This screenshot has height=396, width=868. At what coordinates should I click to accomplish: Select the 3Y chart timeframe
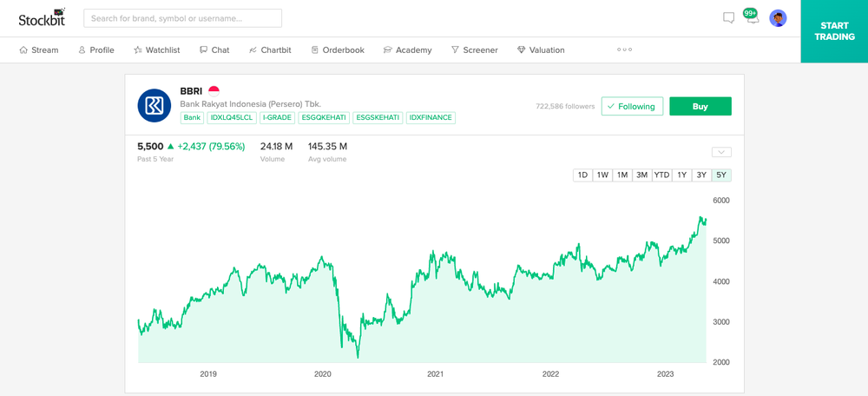701,175
